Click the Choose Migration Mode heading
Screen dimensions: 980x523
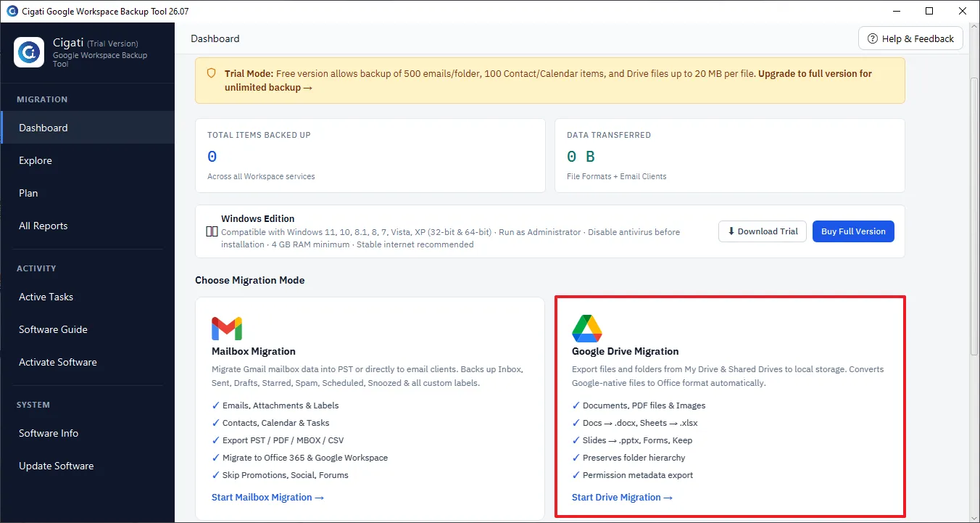[x=250, y=280]
